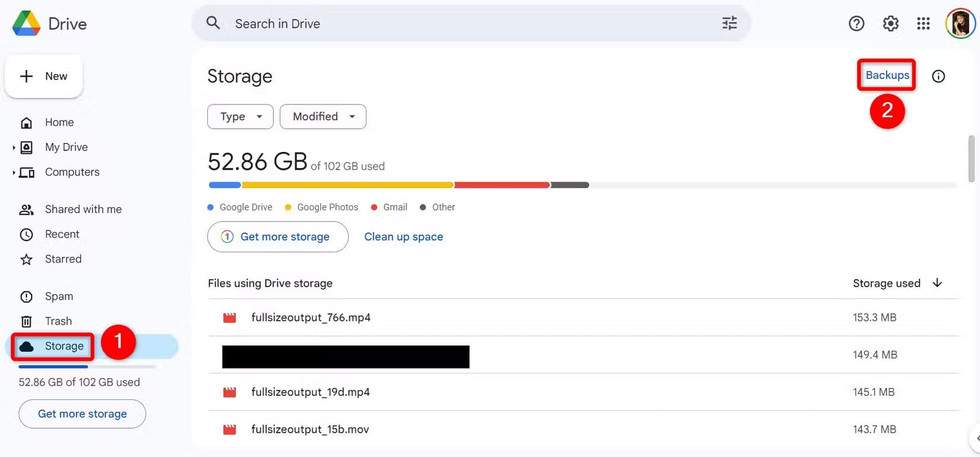Open advanced search filter options
Image resolution: width=980 pixels, height=457 pixels.
[729, 23]
